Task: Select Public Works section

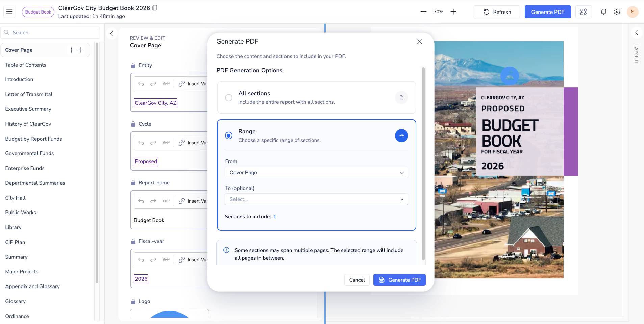Action: [21, 213]
